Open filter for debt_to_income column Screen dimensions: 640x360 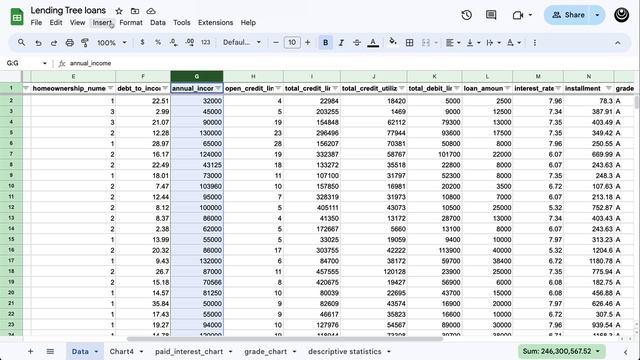(x=165, y=88)
